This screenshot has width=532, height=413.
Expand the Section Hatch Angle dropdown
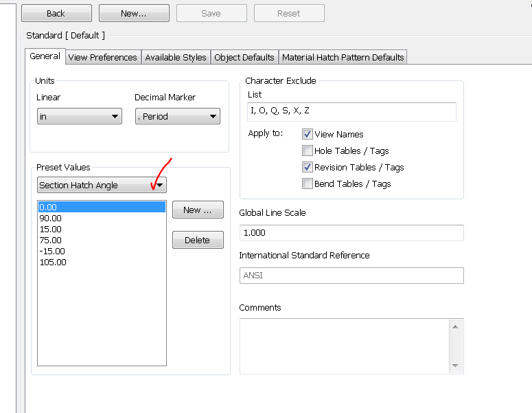pyautogui.click(x=102, y=186)
